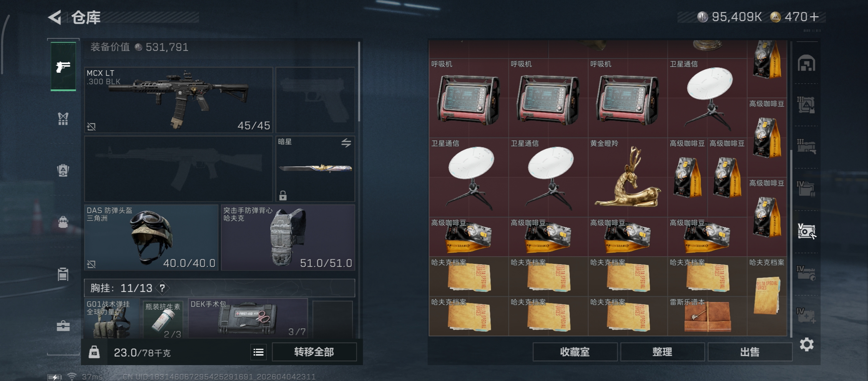Open the list view menu beside 转移全部
The height and width of the screenshot is (381, 868).
click(x=258, y=352)
